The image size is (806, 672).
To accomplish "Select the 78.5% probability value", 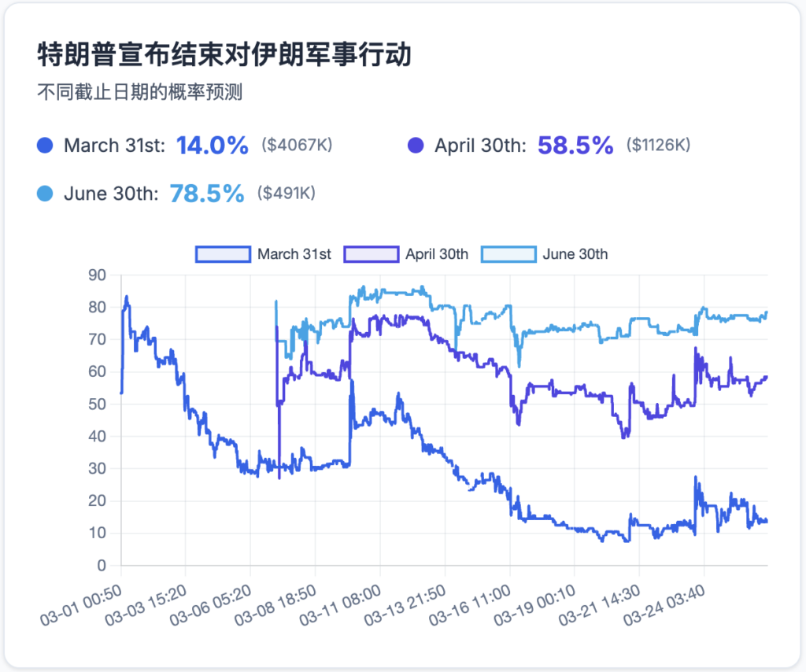I will point(207,194).
